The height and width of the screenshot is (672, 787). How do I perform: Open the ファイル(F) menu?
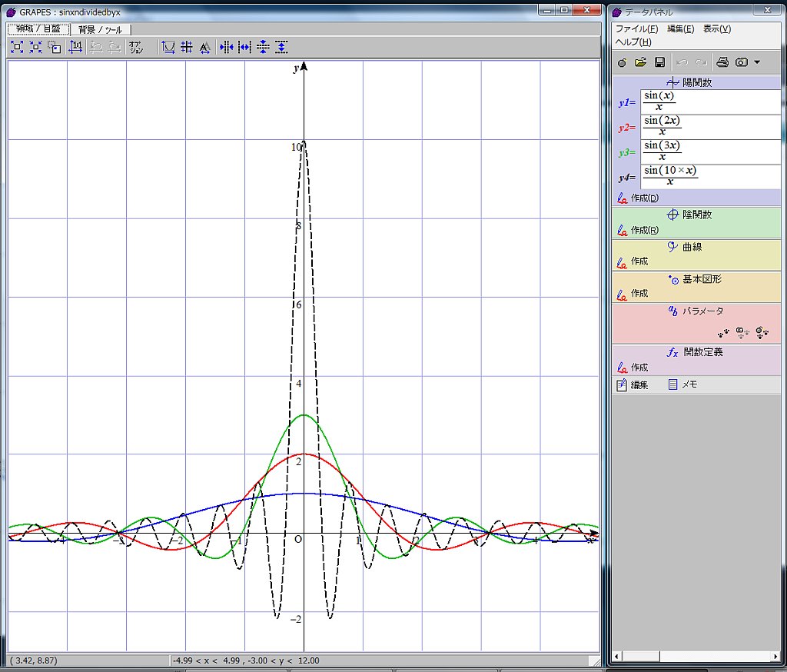click(x=636, y=28)
